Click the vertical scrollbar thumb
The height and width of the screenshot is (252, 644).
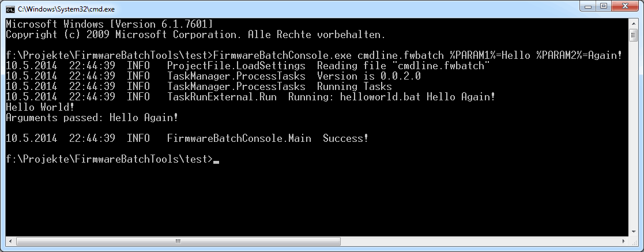pyautogui.click(x=634, y=35)
